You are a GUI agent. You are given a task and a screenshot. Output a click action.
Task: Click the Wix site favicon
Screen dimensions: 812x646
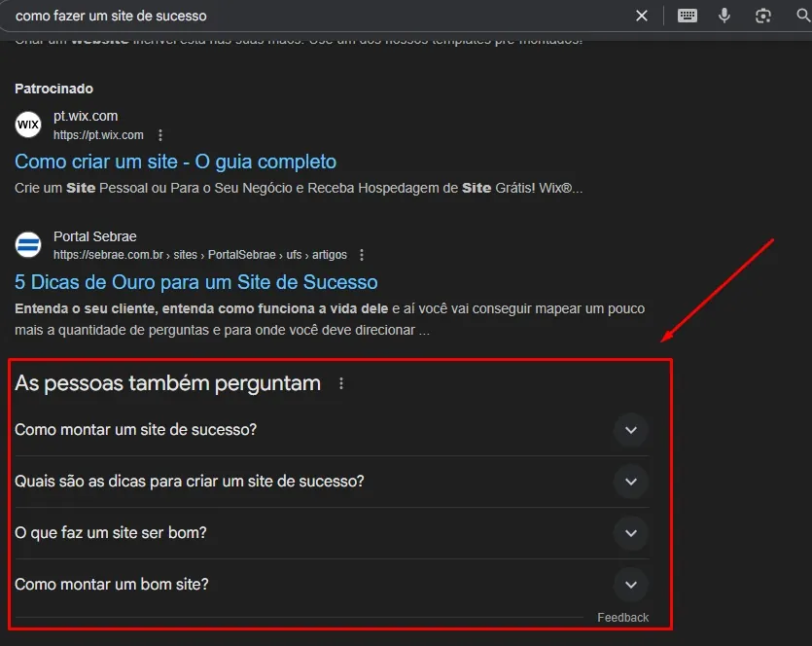click(27, 125)
